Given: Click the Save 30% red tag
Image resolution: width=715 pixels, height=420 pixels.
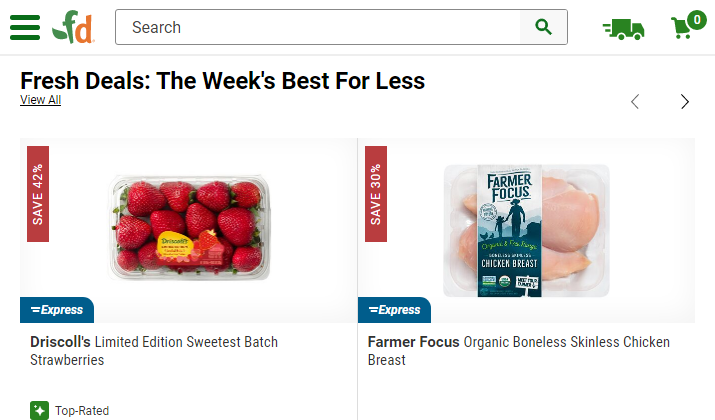Looking at the screenshot, I should pyautogui.click(x=376, y=194).
